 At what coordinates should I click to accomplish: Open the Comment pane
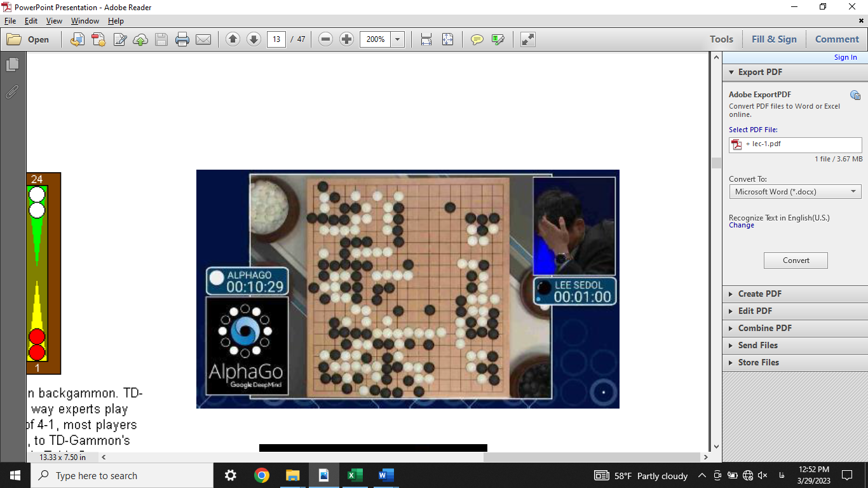pos(837,39)
